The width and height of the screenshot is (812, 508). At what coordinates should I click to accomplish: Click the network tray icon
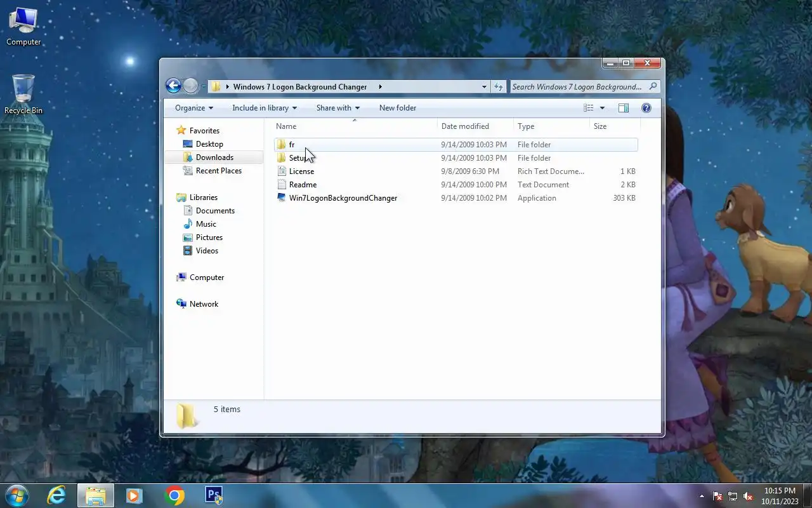[733, 496]
